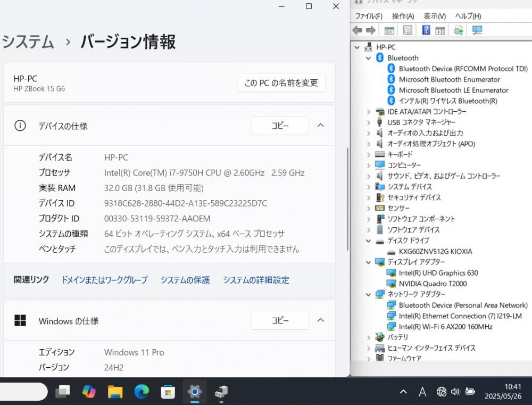This screenshot has height=405, width=532.
Task: Collapse the ディスプレイ アダプター node
Action: click(x=368, y=262)
